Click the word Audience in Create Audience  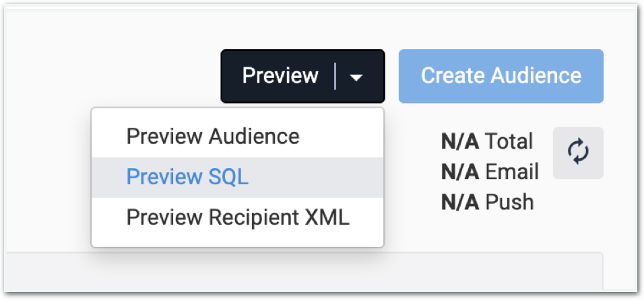point(536,76)
